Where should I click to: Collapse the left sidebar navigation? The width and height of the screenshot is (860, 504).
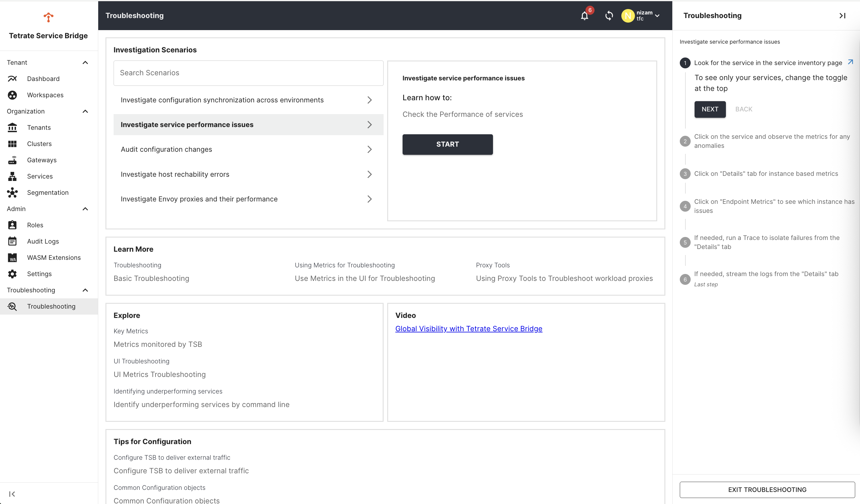pos(12,494)
